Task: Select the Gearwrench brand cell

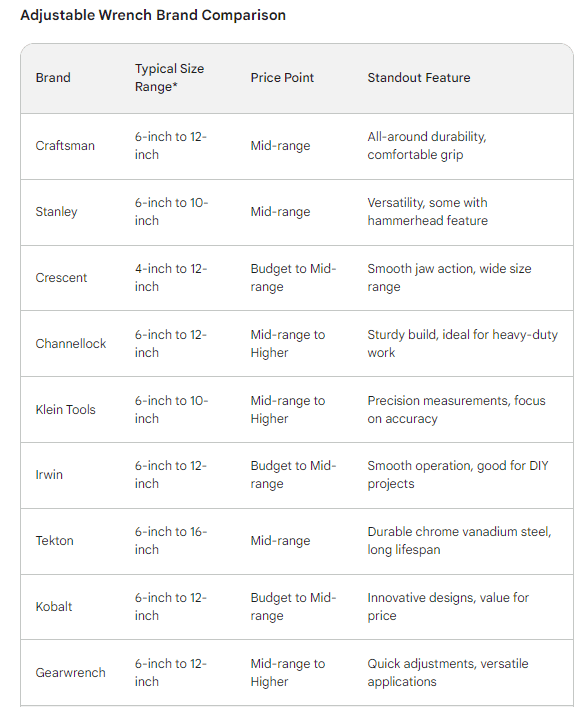Action: pyautogui.click(x=71, y=673)
